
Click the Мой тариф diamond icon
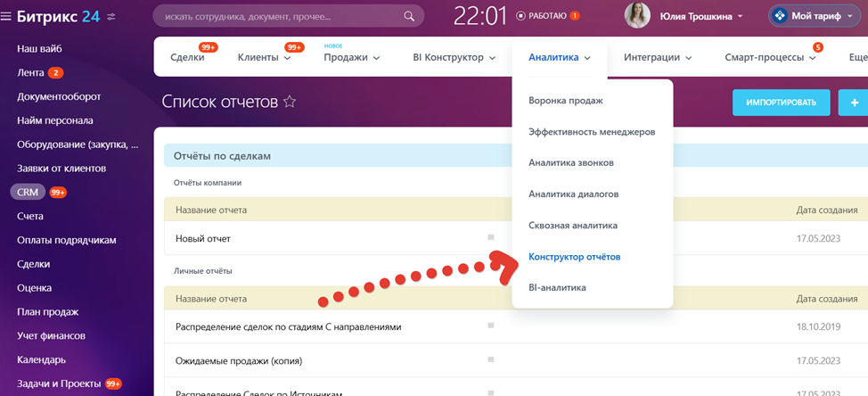[x=780, y=16]
